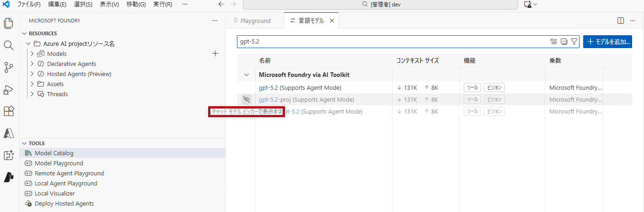Select gpt-5.2-proj model row
The width and height of the screenshot is (644, 212).
[x=435, y=99]
